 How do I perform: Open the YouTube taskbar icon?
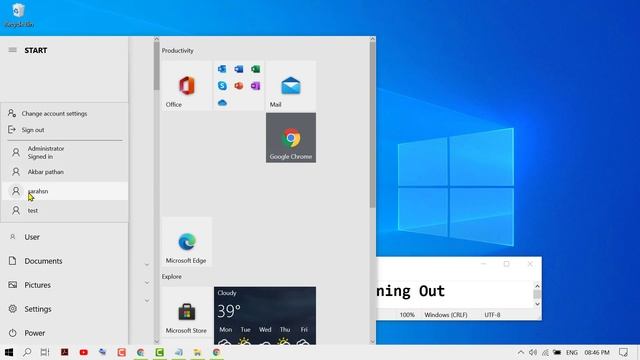[84, 352]
